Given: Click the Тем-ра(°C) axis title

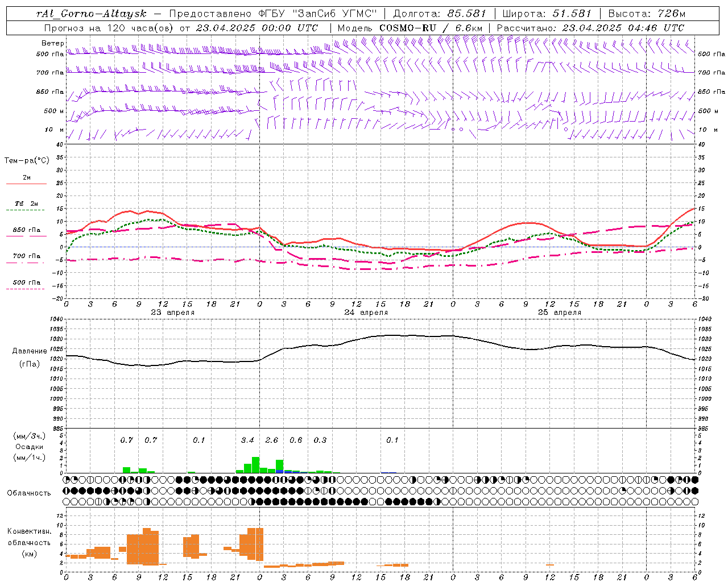Looking at the screenshot, I should [27, 161].
